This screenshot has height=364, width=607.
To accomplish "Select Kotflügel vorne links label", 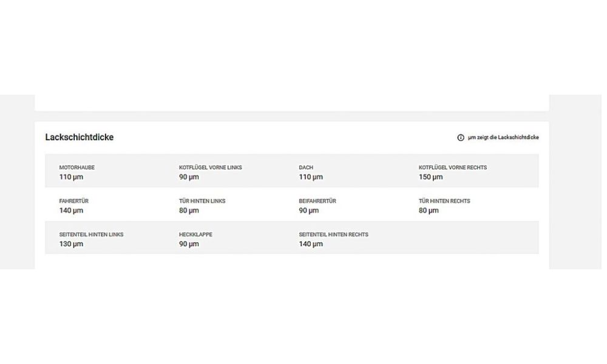I will pos(210,167).
